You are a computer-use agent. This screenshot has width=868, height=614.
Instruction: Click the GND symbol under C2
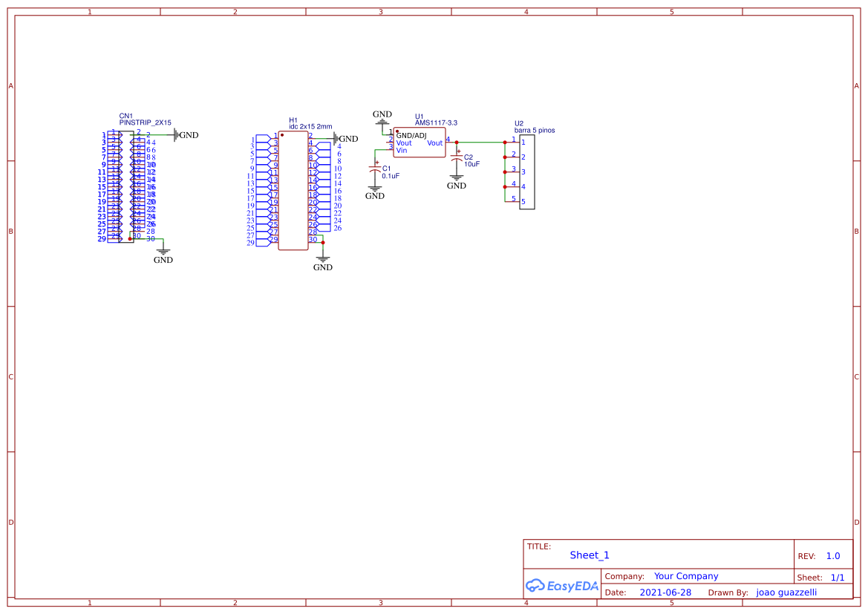tap(457, 183)
